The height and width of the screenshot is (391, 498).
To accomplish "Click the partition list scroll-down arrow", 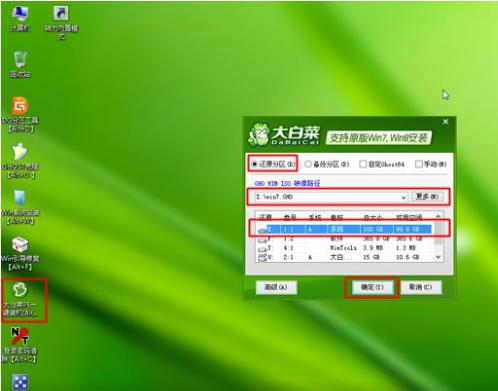I will pos(438,257).
